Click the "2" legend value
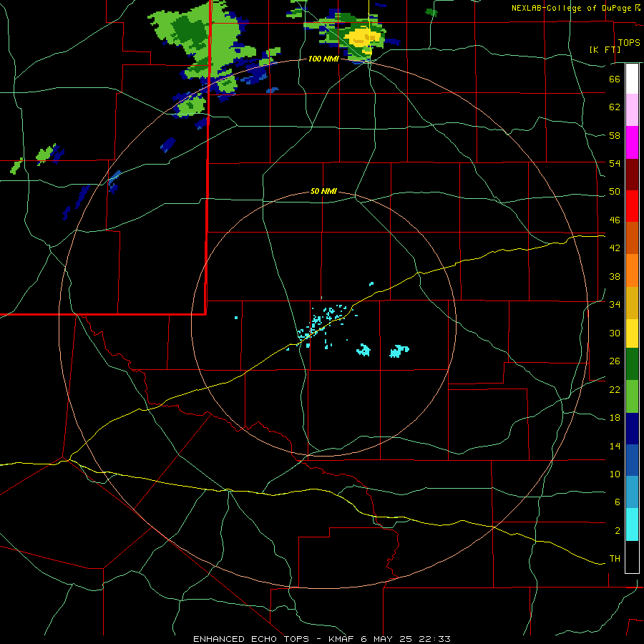Image resolution: width=644 pixels, height=644 pixels. [617, 531]
